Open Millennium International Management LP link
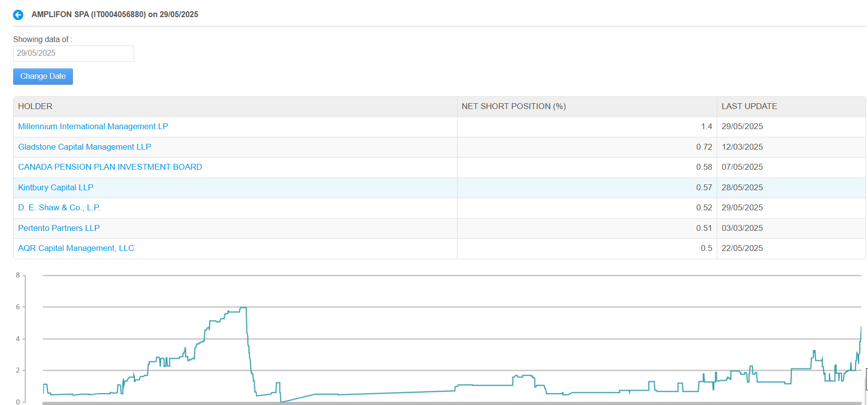The width and height of the screenshot is (868, 405). point(93,126)
